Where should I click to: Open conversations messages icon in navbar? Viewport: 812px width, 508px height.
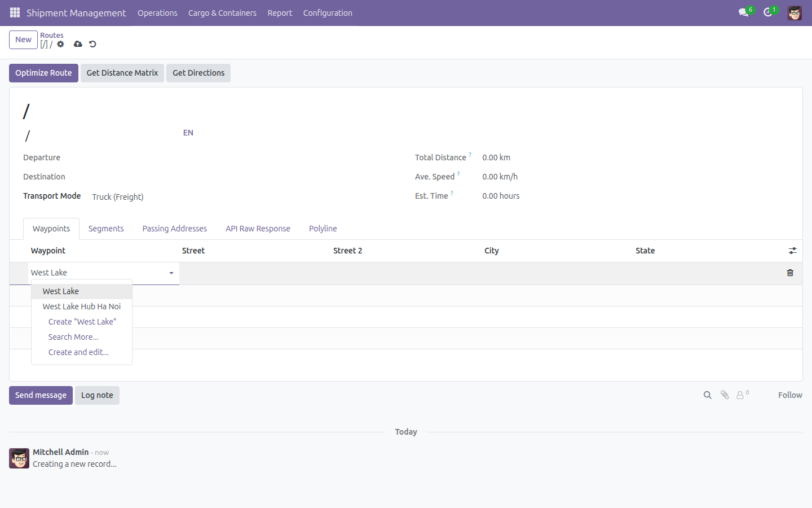point(744,12)
